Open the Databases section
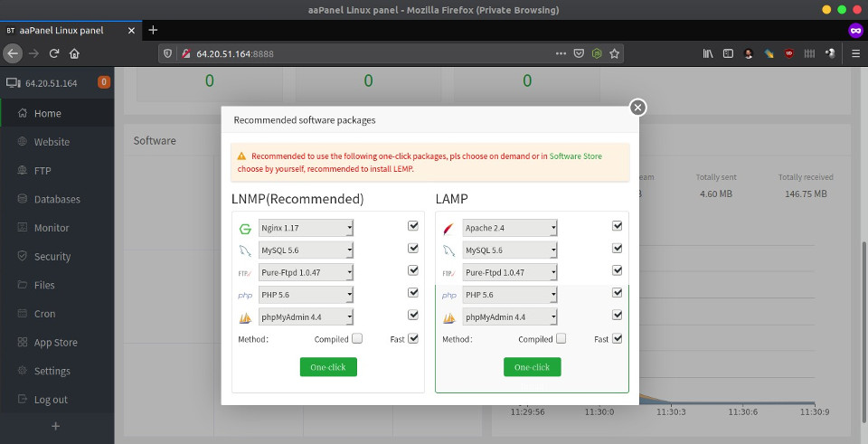The height and width of the screenshot is (444, 868). pos(57,199)
